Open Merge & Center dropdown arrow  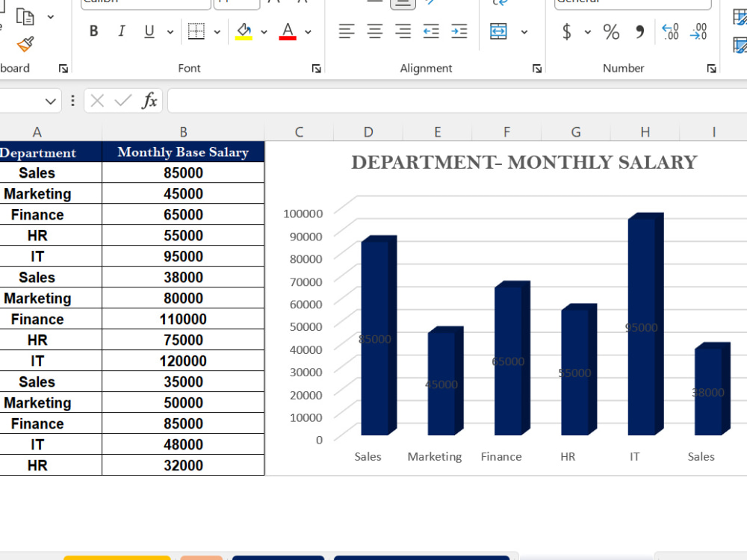click(524, 32)
